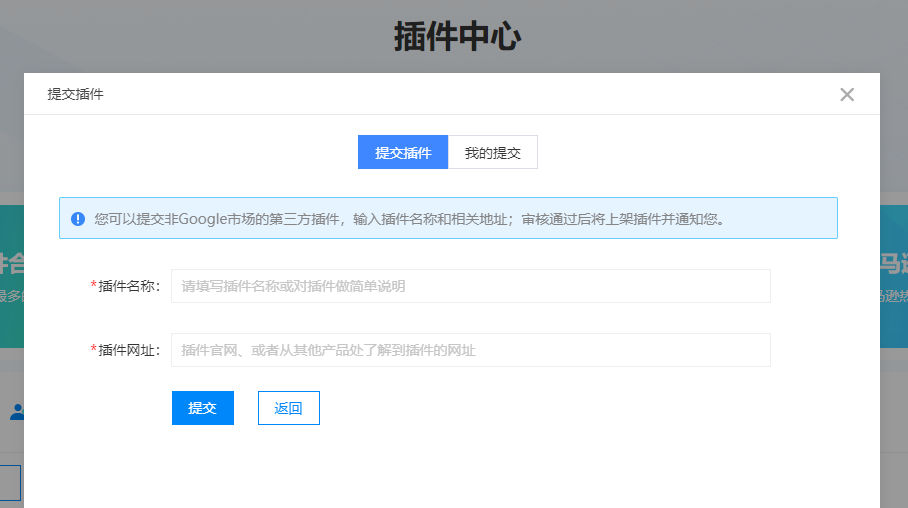Click the blue info icon in the notice banner
908x508 pixels.
[78, 218]
